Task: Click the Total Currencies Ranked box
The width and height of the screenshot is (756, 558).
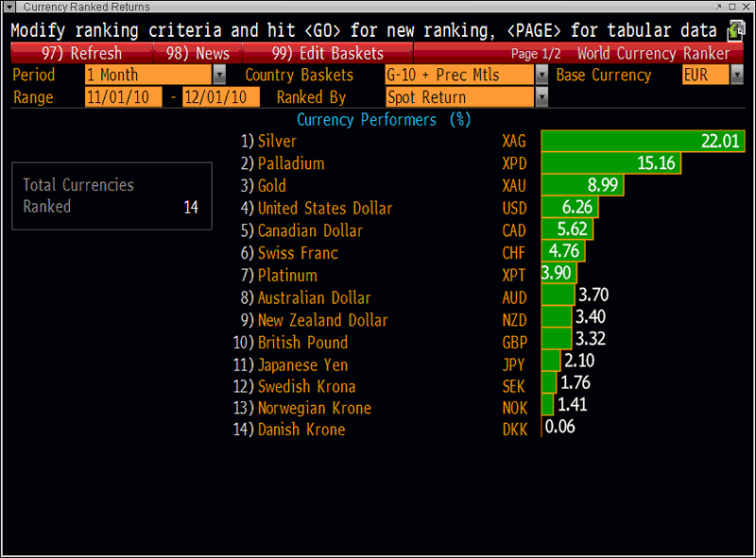Action: [x=112, y=196]
